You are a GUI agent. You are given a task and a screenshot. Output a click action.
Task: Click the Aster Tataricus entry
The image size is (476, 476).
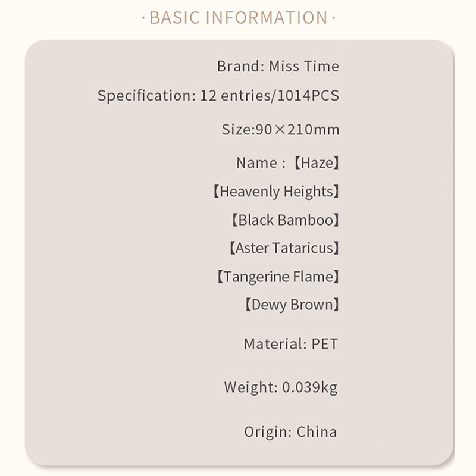pos(283,248)
